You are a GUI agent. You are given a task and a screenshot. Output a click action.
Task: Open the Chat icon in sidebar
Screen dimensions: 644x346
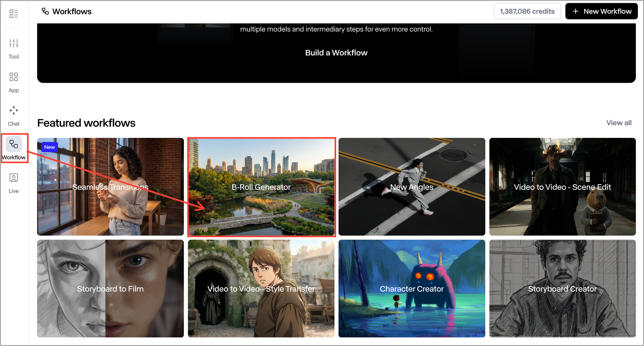coord(14,111)
